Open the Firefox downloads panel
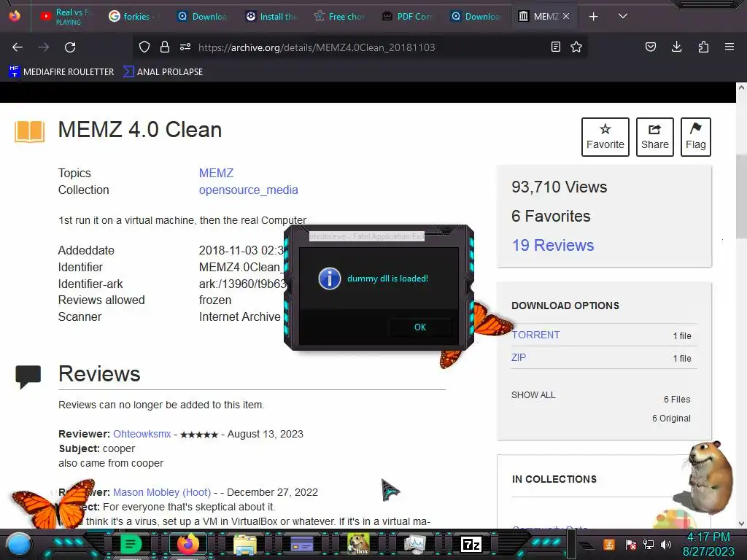 pos(676,47)
